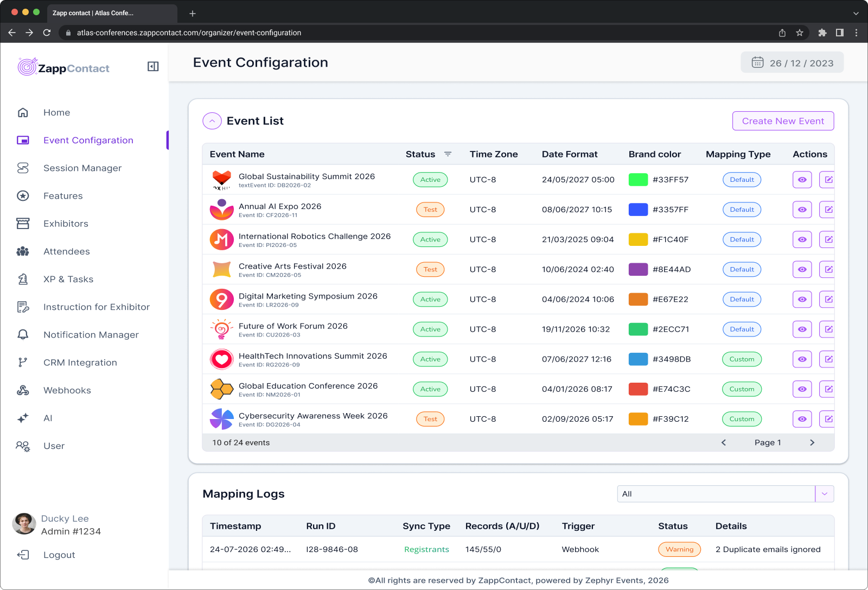Click the ZappContact logo
Screen dimensions: 868x590
(63, 67)
